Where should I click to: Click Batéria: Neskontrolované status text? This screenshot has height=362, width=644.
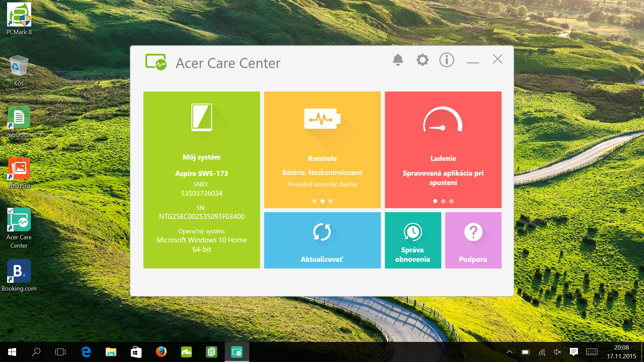pyautogui.click(x=322, y=173)
